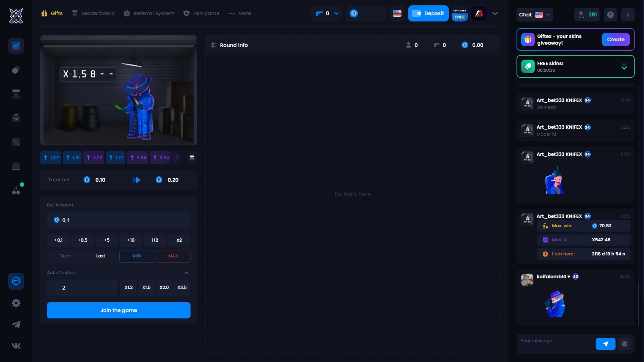Click the Fair game shield icon
The image size is (644, 362).
[186, 13]
